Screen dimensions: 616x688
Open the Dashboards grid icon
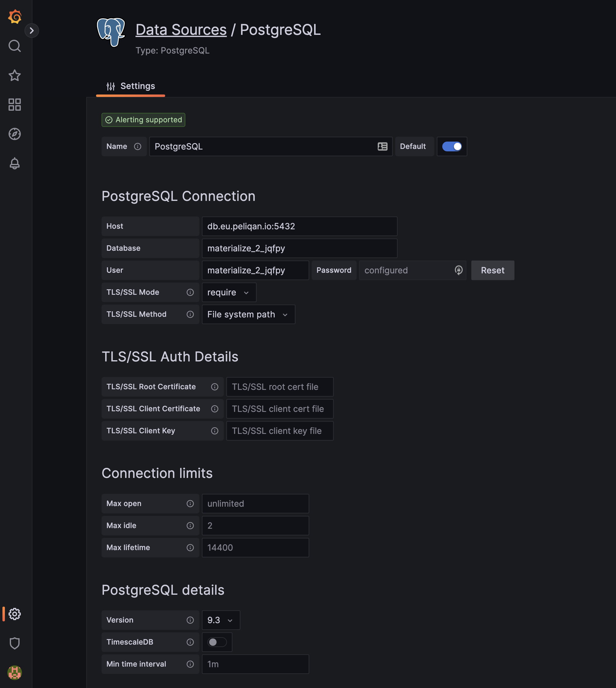pyautogui.click(x=15, y=105)
